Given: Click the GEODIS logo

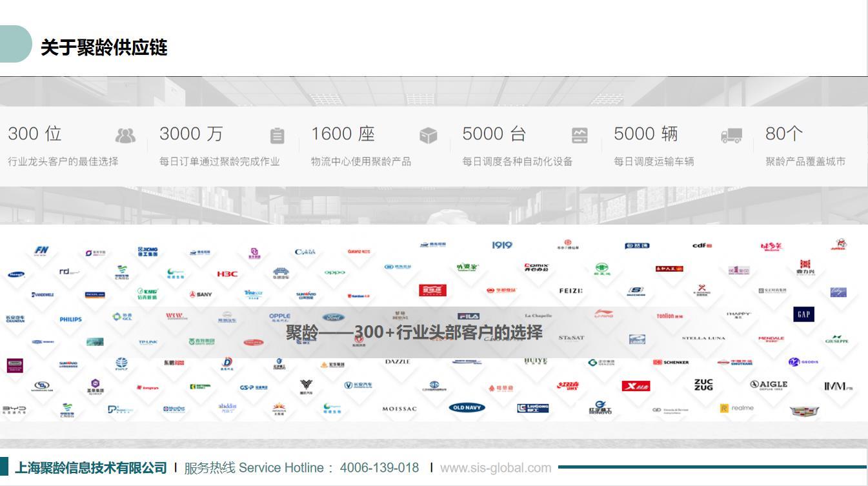Looking at the screenshot, I should (x=803, y=361).
